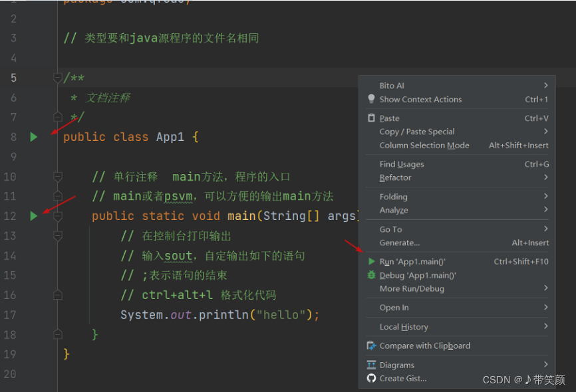Collapse the documentation comment at line 5

(x=57, y=78)
